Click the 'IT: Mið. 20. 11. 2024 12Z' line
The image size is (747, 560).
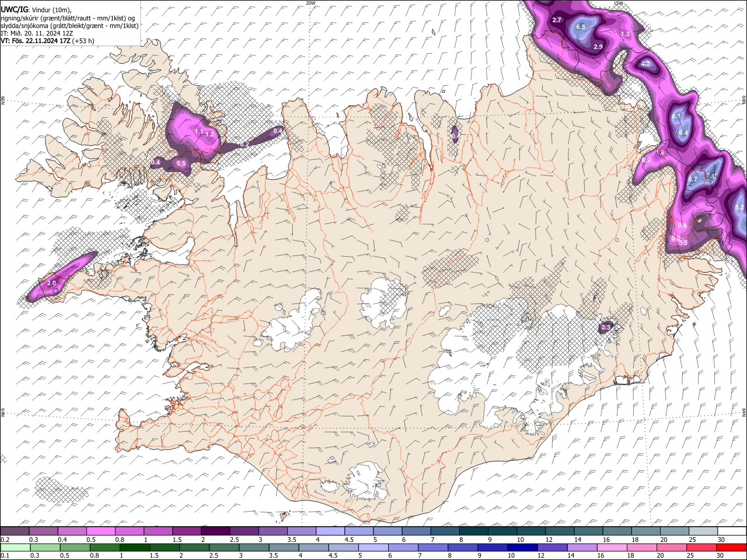[x=37, y=33]
